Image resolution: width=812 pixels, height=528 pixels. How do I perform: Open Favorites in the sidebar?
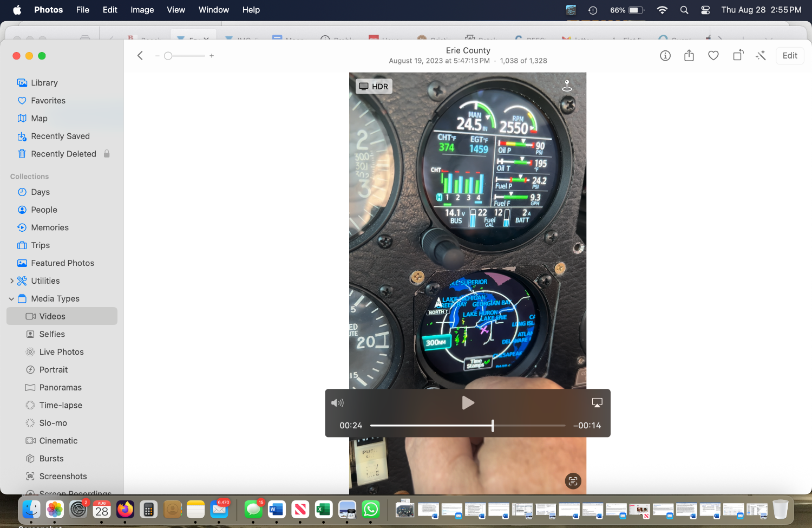pos(62,101)
